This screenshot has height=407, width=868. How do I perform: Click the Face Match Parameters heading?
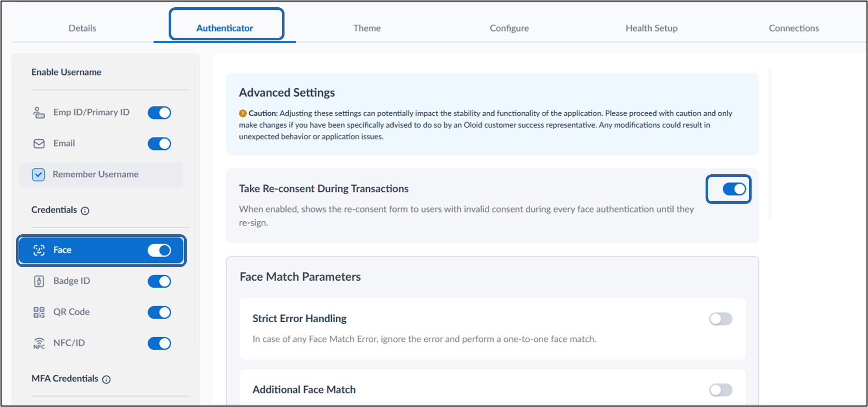[x=300, y=277]
